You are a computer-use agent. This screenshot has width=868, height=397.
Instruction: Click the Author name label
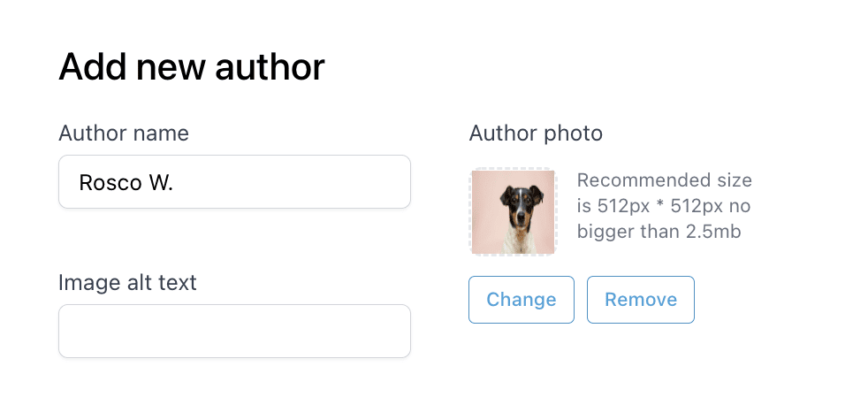click(x=124, y=134)
